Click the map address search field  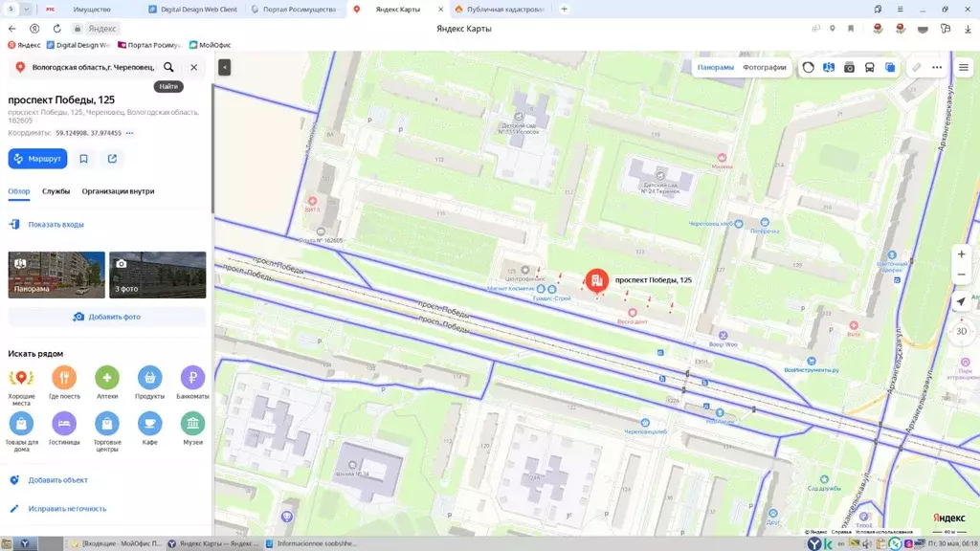93,67
